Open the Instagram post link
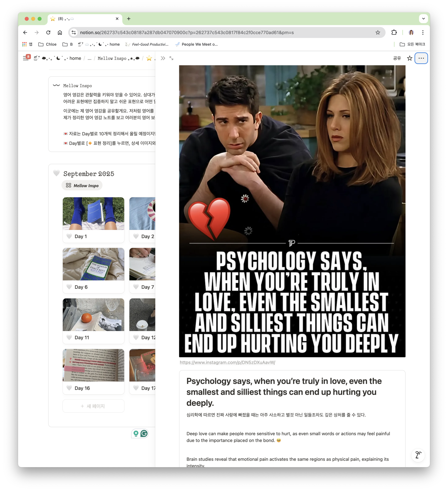Viewport: 448px width, 491px height. 227,362
